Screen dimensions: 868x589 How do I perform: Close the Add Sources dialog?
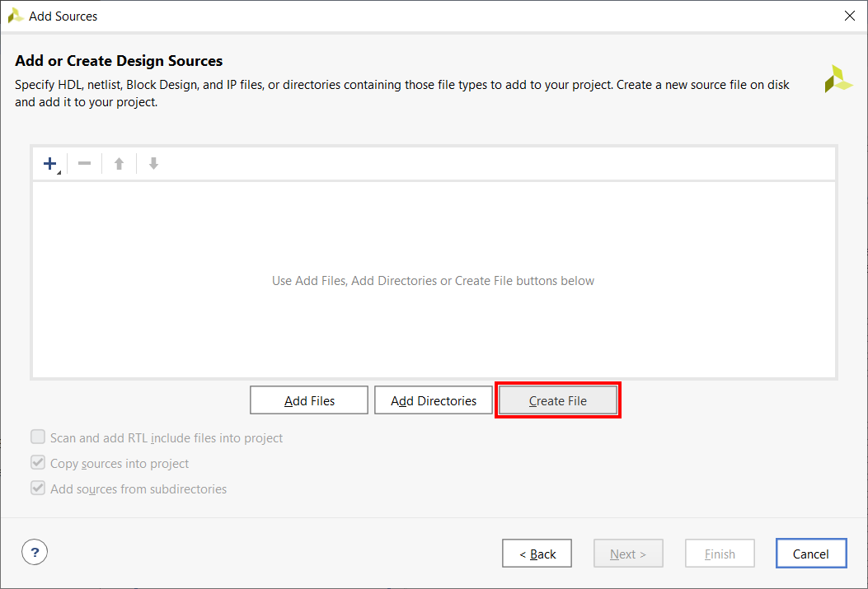pyautogui.click(x=850, y=16)
